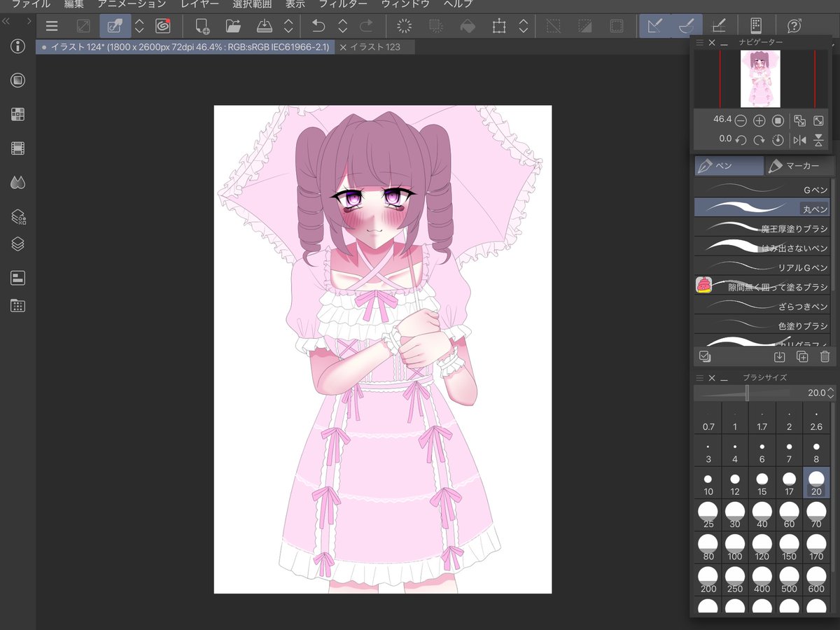Select the リアルGペン brush
The width and height of the screenshot is (840, 630).
763,267
